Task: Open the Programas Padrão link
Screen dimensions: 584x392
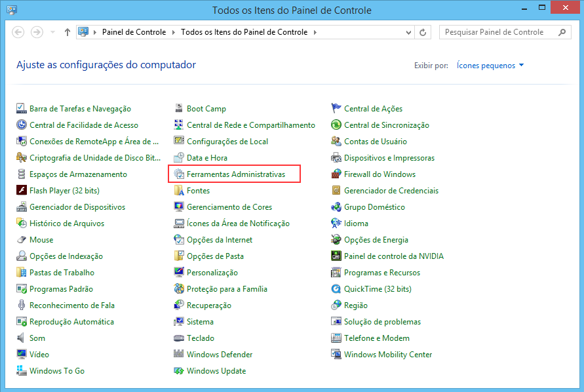Action: click(61, 289)
